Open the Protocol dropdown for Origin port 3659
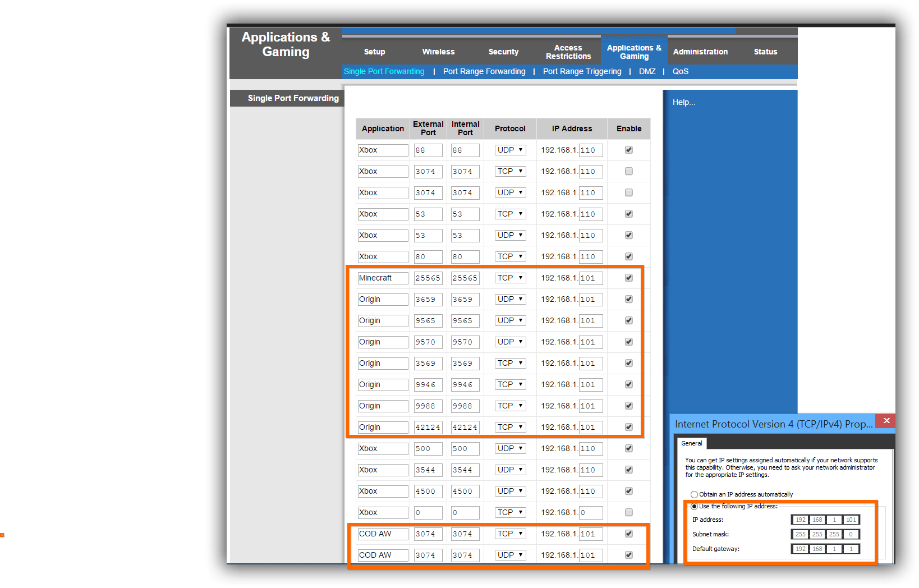Screen dimensions: 919x588 pos(509,299)
